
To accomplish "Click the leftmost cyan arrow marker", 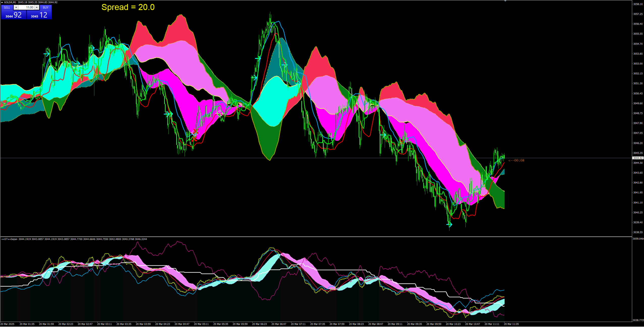I will [x=47, y=54].
